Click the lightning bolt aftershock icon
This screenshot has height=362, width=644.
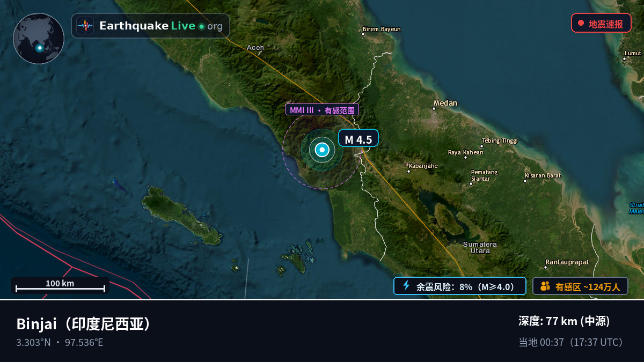point(406,286)
